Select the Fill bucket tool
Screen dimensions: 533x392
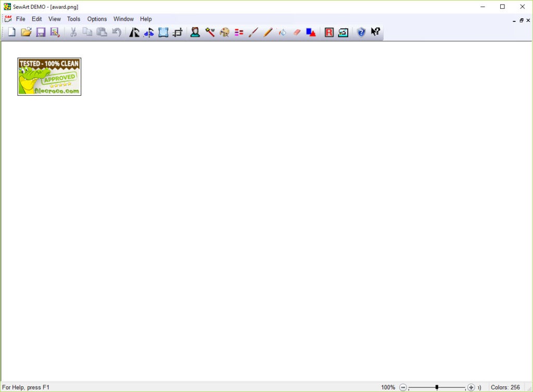tap(282, 32)
